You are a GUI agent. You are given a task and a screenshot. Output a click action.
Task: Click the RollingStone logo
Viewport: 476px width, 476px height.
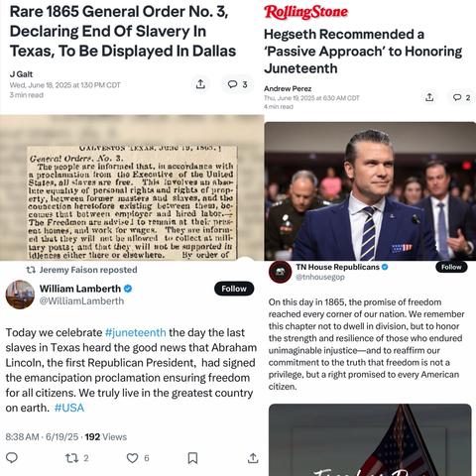[x=305, y=12]
